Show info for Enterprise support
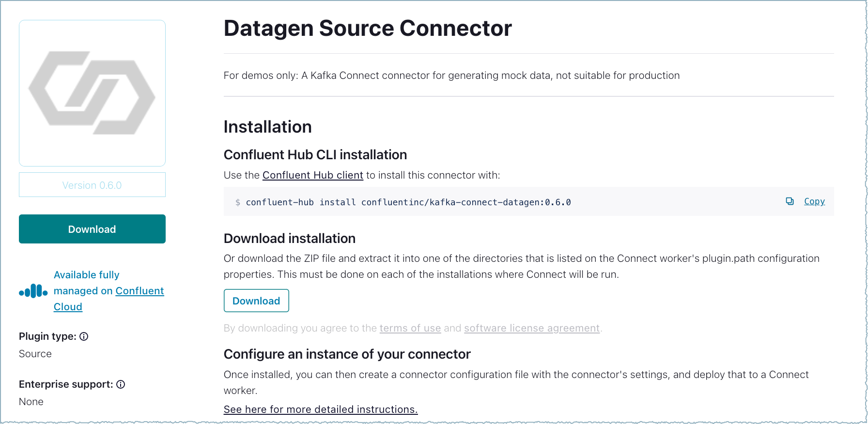 tap(121, 384)
